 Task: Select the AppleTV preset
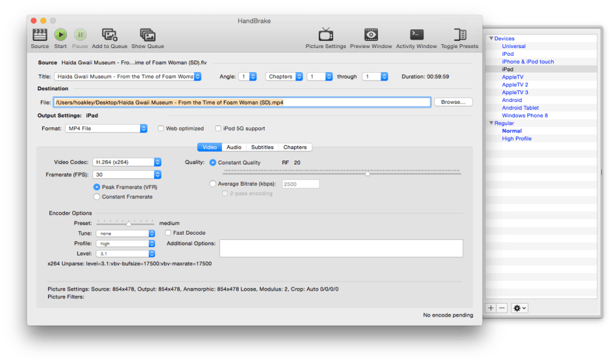pos(512,77)
